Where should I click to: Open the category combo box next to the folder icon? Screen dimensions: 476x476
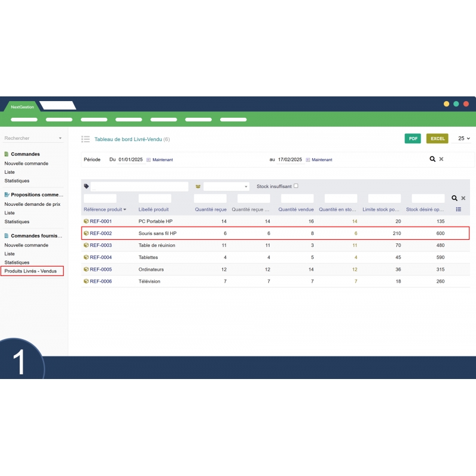(x=226, y=186)
